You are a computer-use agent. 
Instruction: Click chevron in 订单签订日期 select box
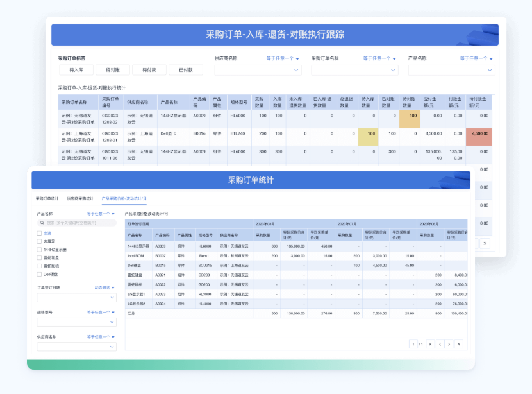coord(112,297)
